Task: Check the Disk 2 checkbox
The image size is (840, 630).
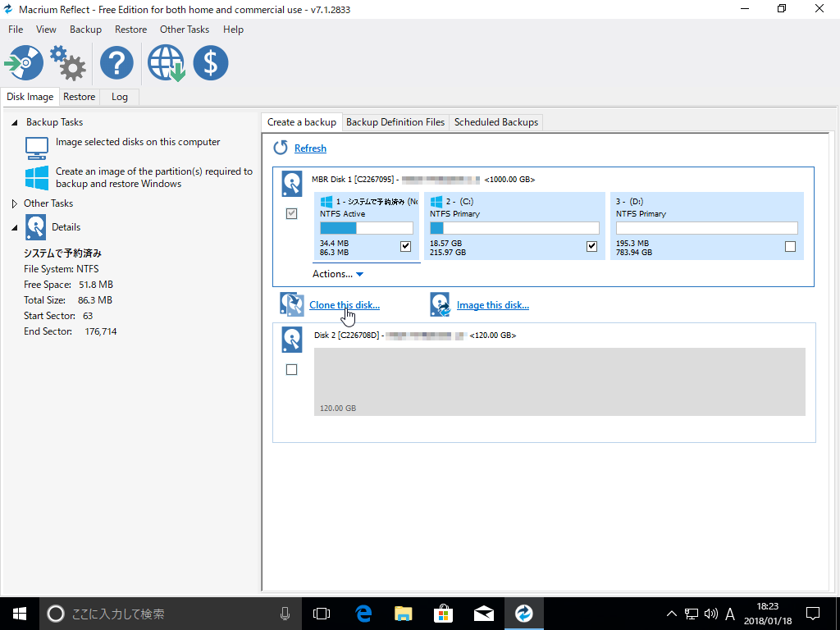Action: click(x=291, y=370)
